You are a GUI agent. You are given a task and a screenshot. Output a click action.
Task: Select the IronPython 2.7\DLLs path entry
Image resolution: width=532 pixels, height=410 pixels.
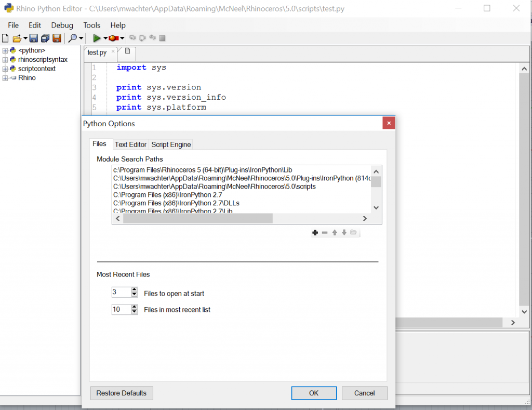tap(176, 203)
